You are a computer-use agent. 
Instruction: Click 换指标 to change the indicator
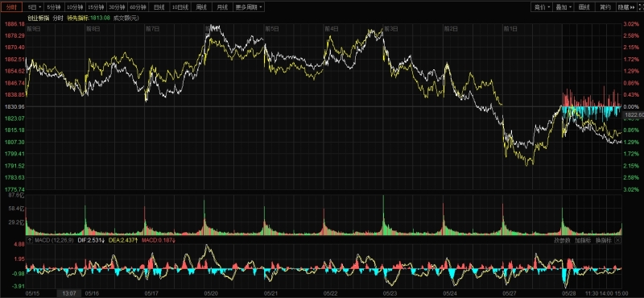point(604,240)
